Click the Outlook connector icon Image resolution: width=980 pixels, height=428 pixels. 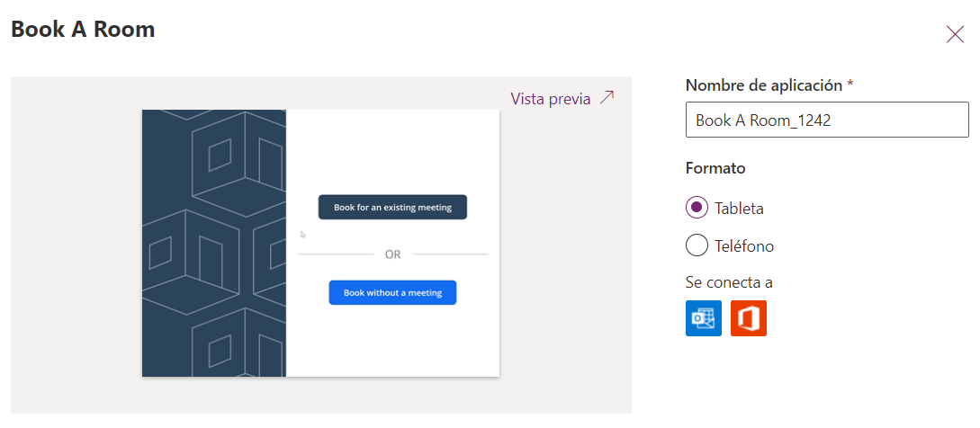coord(703,318)
